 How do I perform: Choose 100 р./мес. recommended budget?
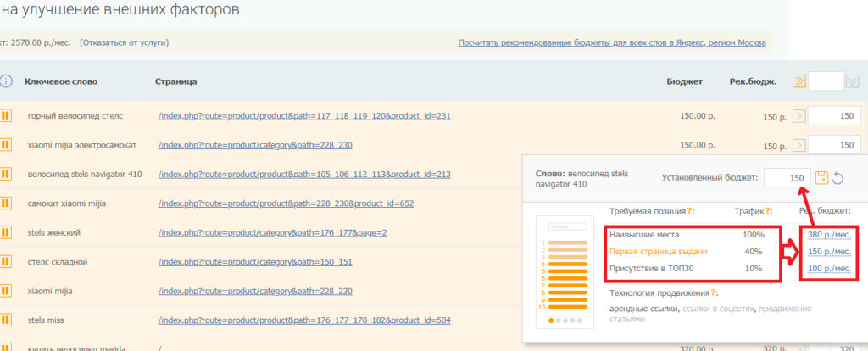pos(829,269)
